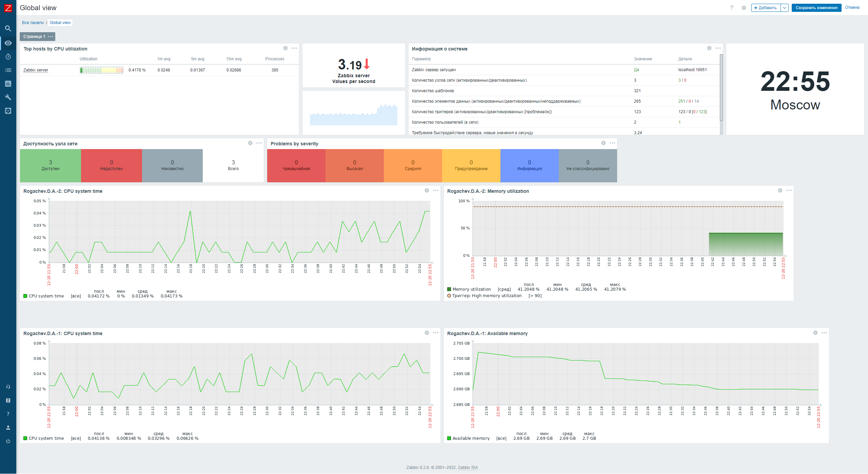The width and height of the screenshot is (868, 474).
Task: Click the Добавить button
Action: tap(766, 8)
